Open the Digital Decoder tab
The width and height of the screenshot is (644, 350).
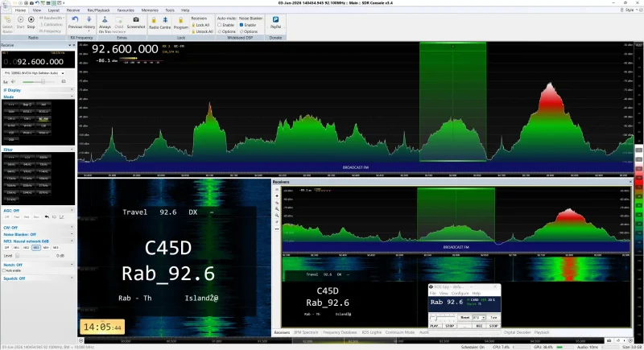(x=517, y=332)
